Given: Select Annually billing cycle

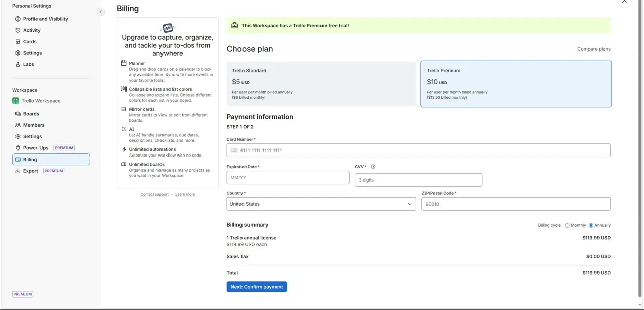Looking at the screenshot, I should (x=591, y=225).
